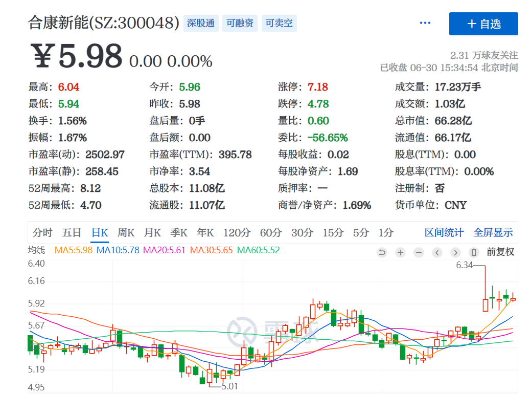Select the 周K weekly chart tab

126,233
